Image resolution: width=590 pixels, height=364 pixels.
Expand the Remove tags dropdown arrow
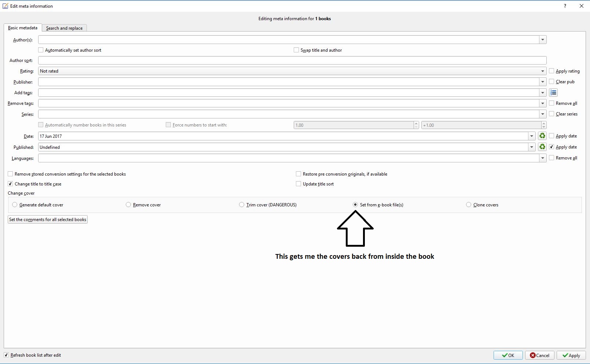pyautogui.click(x=543, y=103)
